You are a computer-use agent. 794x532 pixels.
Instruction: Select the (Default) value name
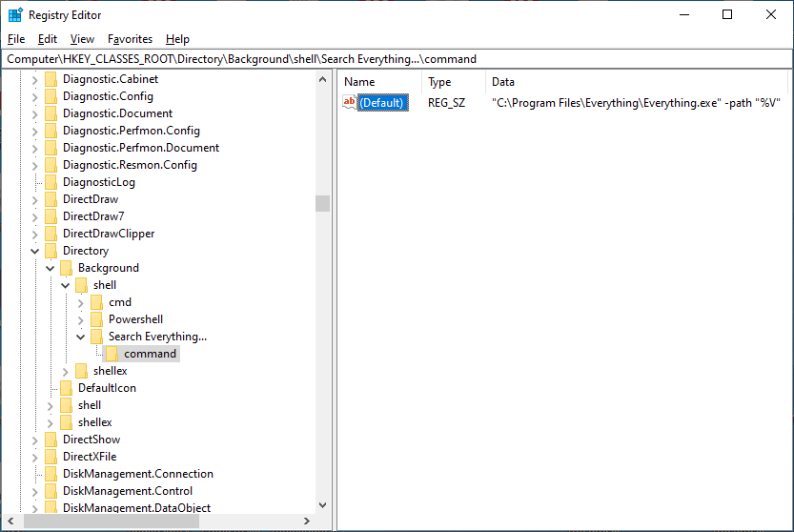[383, 103]
